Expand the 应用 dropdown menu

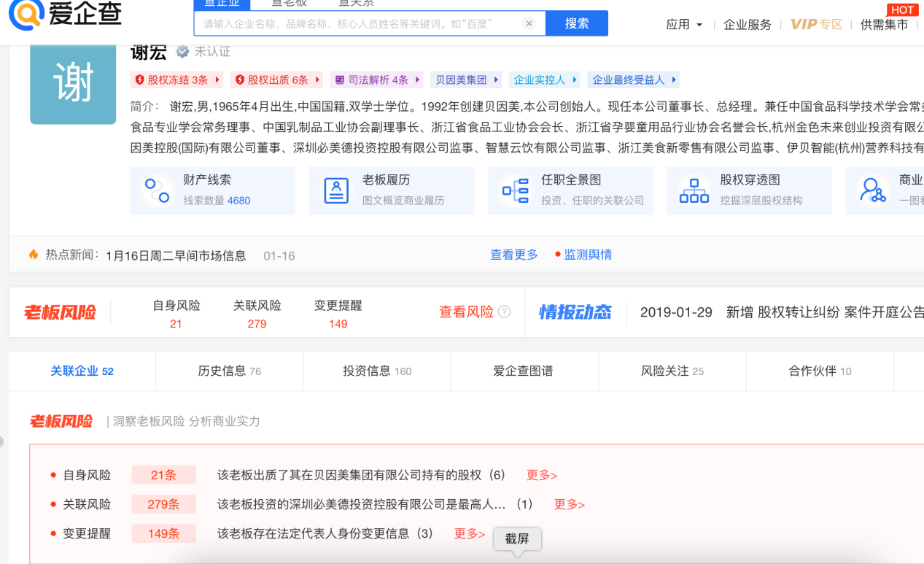pyautogui.click(x=685, y=24)
